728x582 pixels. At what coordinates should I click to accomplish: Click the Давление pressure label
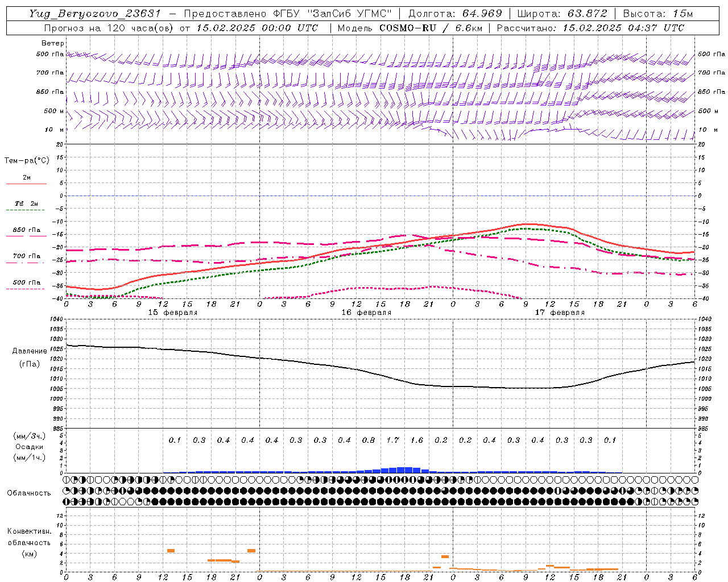30,351
